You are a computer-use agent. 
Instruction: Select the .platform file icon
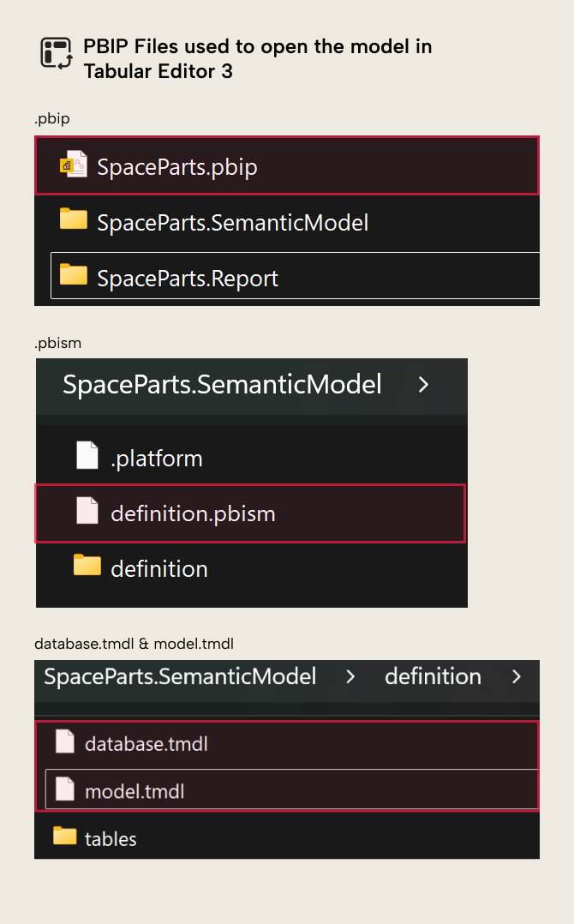[87, 457]
